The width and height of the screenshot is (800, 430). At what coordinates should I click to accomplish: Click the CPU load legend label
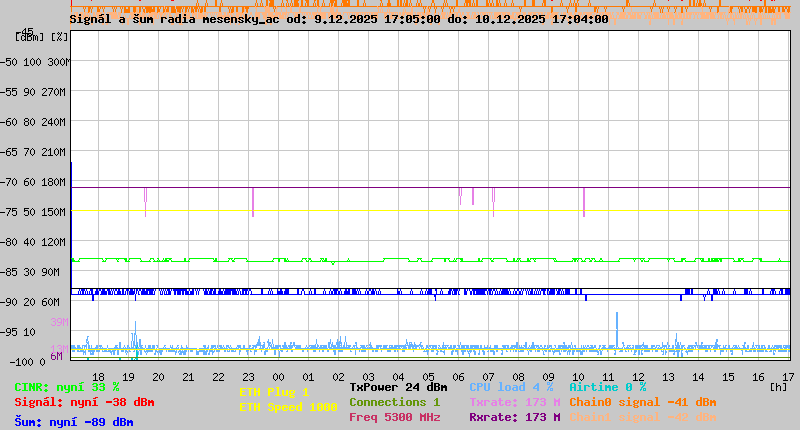[x=511, y=387]
